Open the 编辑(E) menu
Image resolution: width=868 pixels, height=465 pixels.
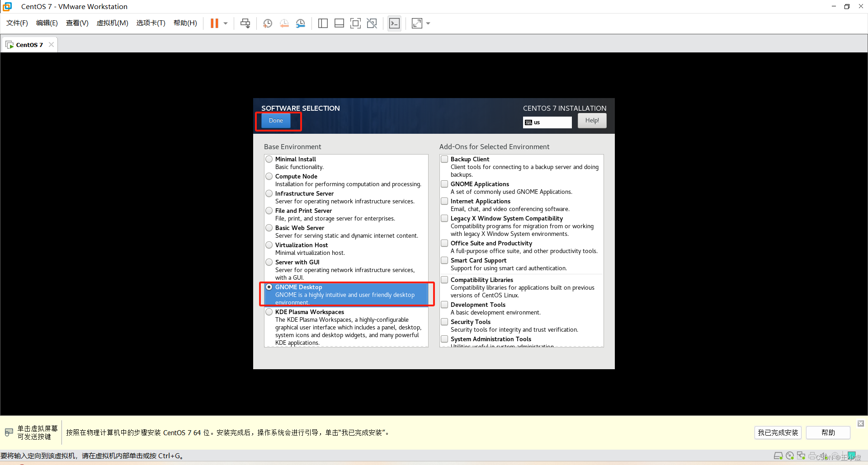(47, 23)
